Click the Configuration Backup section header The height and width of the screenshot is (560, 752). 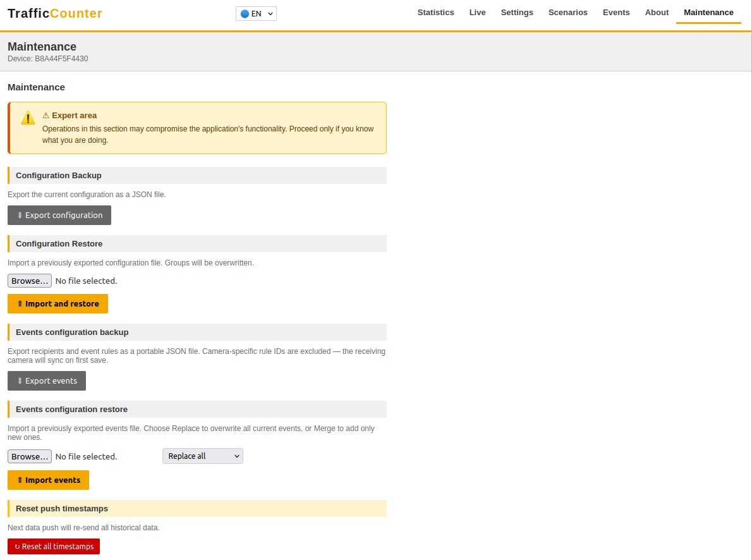[x=197, y=176]
